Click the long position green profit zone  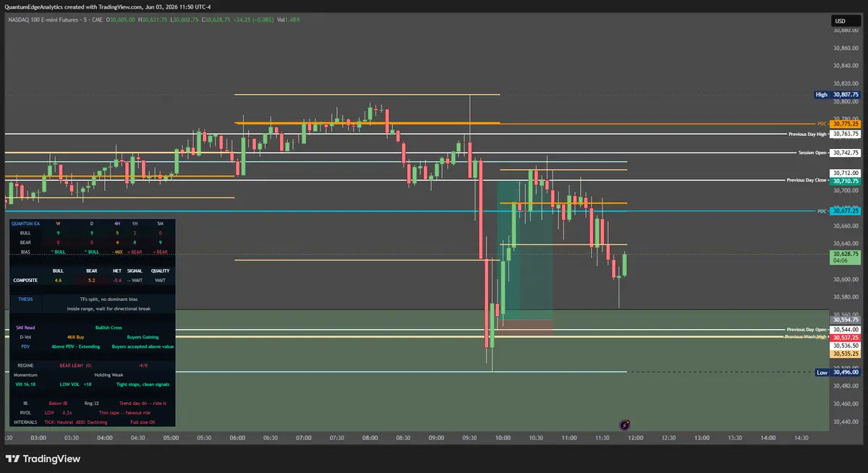(x=525, y=250)
